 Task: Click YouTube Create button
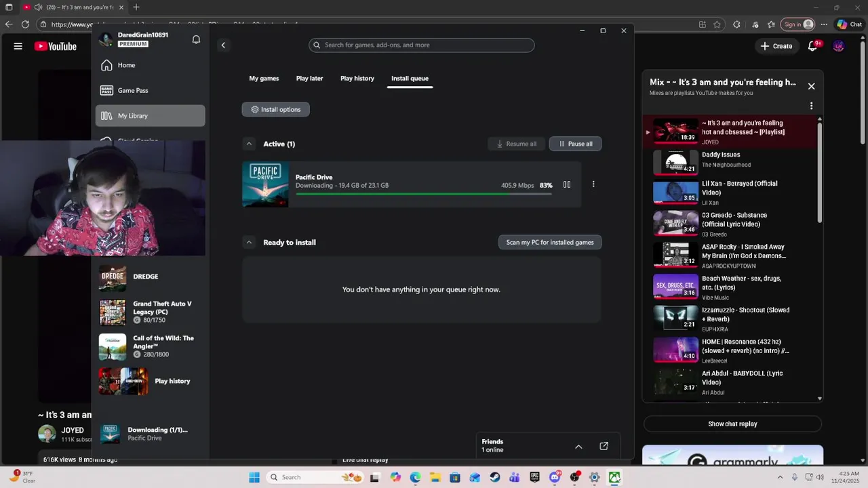click(776, 46)
